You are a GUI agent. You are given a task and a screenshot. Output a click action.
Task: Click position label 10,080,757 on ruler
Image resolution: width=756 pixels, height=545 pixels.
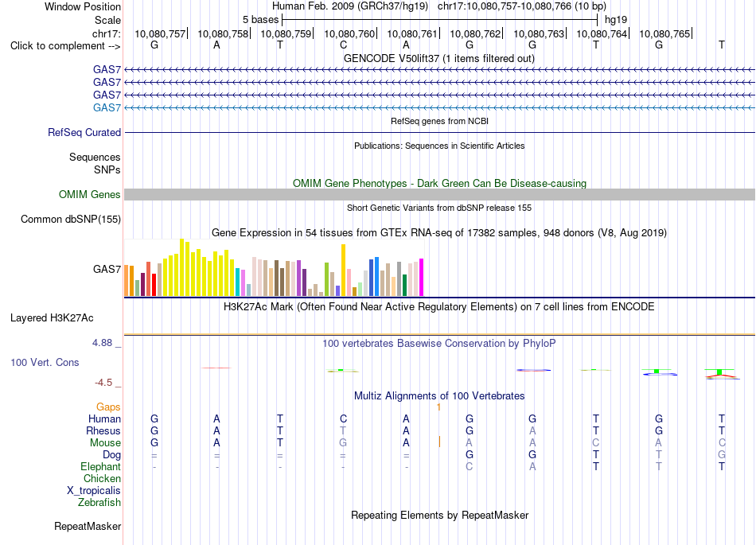pos(160,33)
